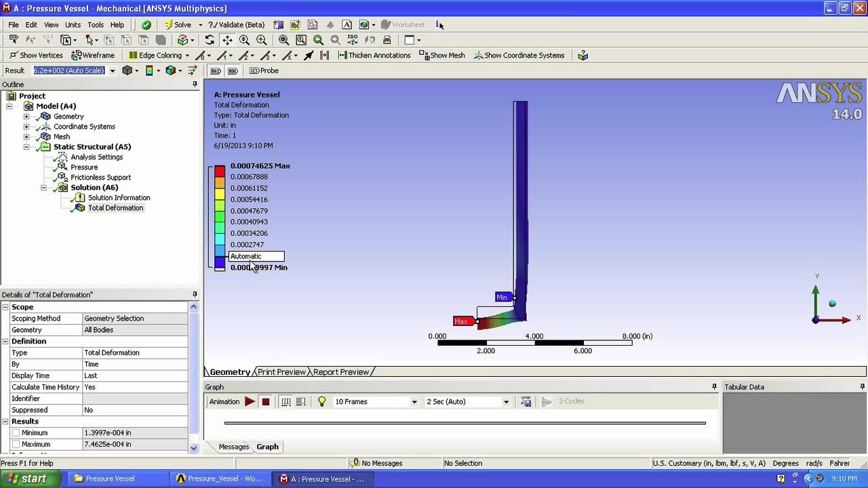Stop the animation
868x488 pixels.
pyautogui.click(x=265, y=402)
